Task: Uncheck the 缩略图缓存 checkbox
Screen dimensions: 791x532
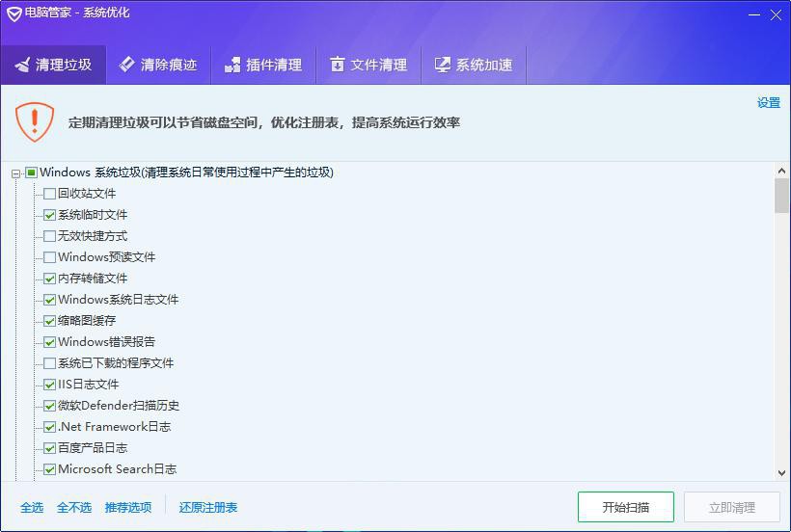Action: pos(49,321)
